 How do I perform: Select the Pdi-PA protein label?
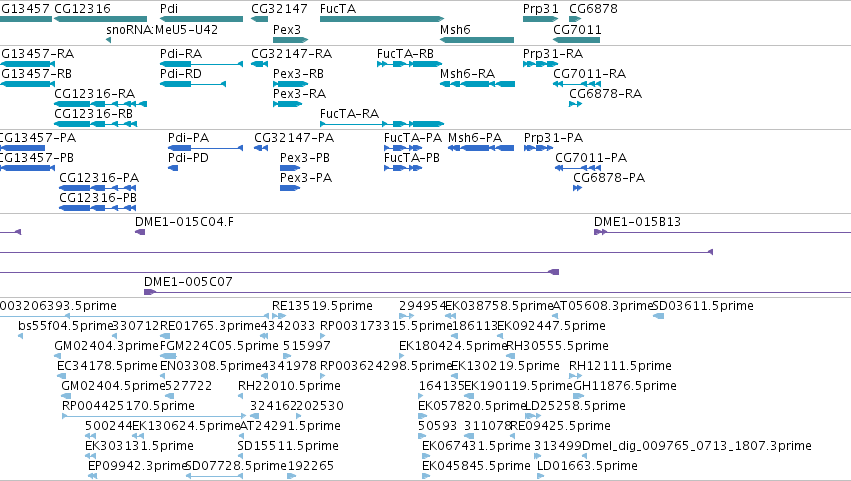pyautogui.click(x=188, y=138)
